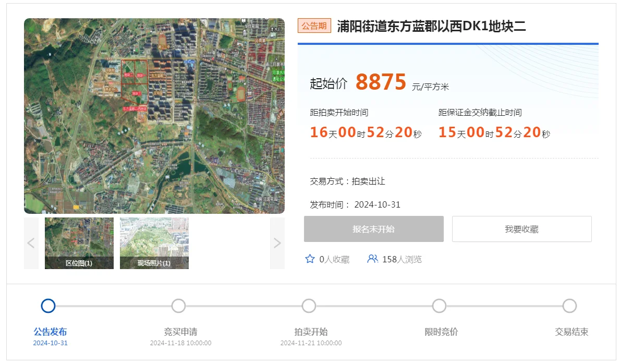The height and width of the screenshot is (364, 620).
Task: Click the 16天 auction countdown
Action: coord(366,132)
